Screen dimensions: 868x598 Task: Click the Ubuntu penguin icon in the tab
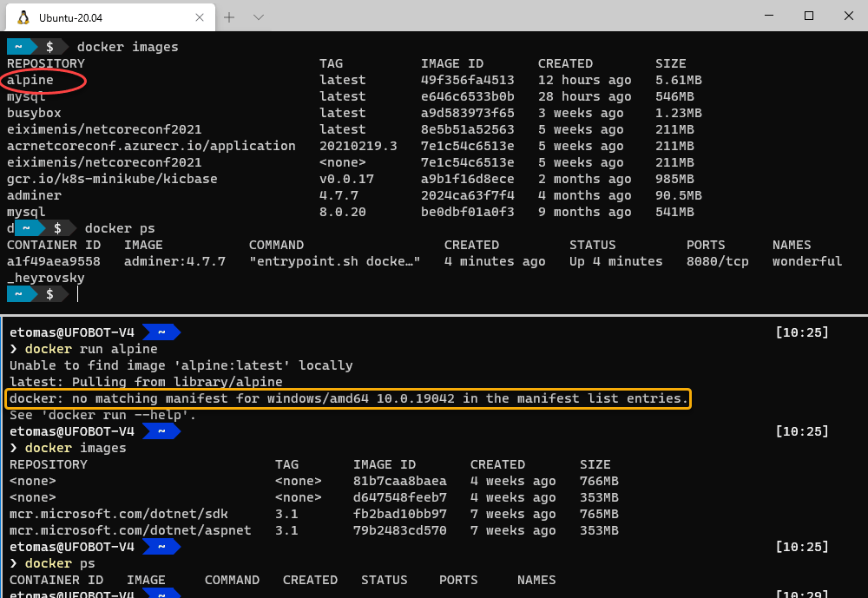(x=23, y=16)
